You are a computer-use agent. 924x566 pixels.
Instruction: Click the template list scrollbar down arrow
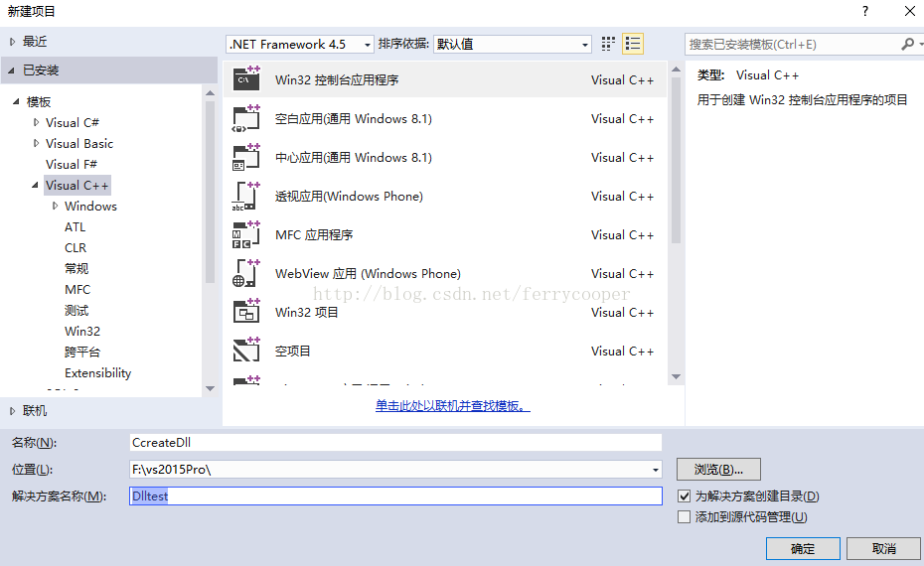[676, 377]
